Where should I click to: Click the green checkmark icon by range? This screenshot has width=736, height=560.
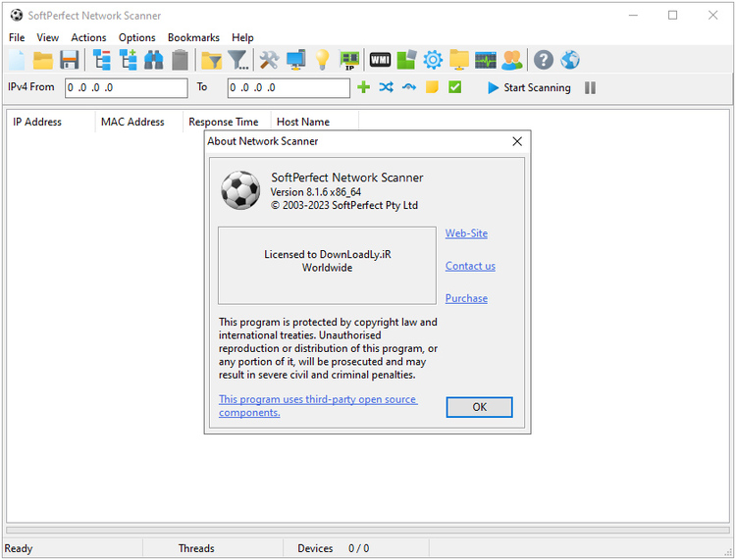coord(455,87)
